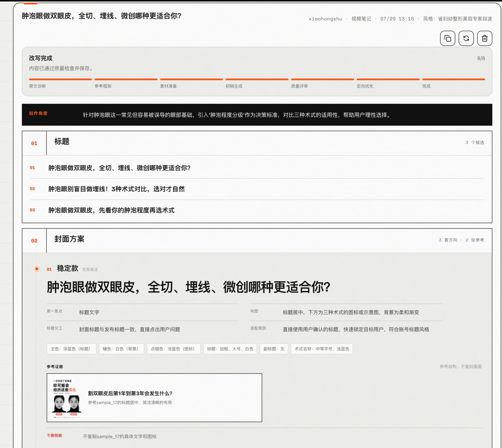Viewport: 502px width, 448px height.
Task: Click the 质量评审 step label
Action: [299, 86]
